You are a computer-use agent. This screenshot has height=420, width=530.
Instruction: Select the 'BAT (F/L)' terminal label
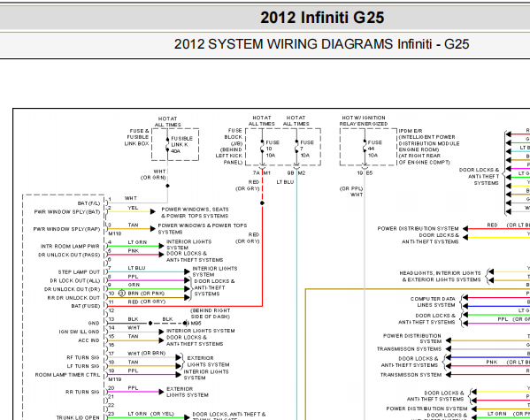[x=88, y=203]
